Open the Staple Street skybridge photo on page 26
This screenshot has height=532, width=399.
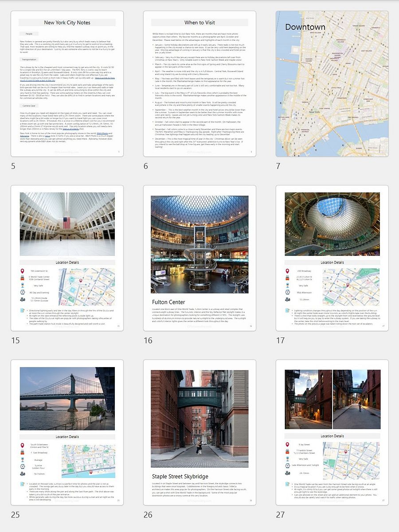pyautogui.click(x=199, y=419)
